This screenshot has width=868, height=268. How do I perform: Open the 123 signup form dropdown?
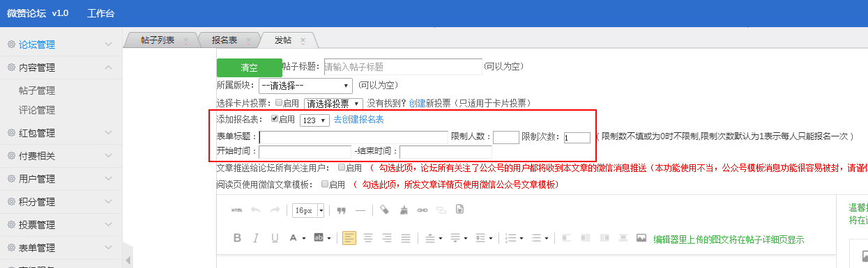[x=314, y=120]
